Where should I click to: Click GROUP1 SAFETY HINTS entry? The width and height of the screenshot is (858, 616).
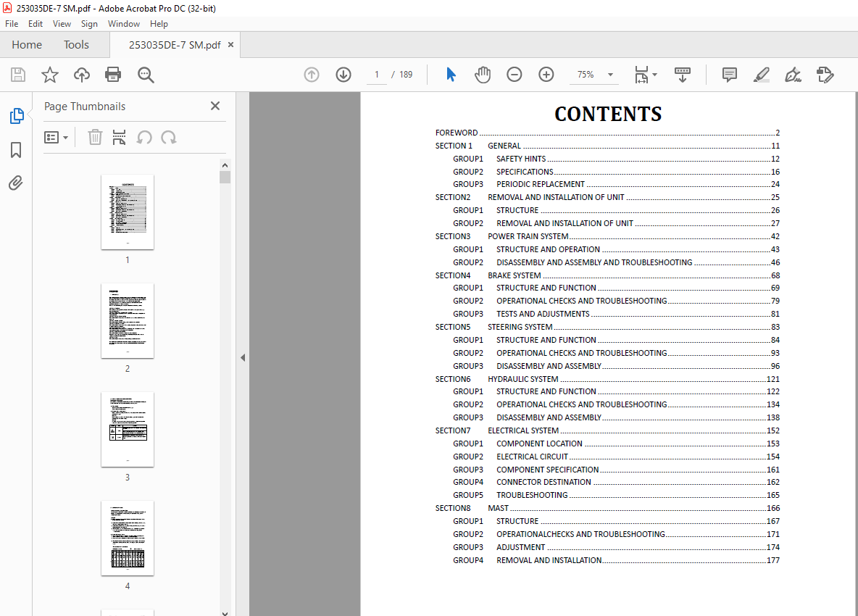(x=616, y=159)
